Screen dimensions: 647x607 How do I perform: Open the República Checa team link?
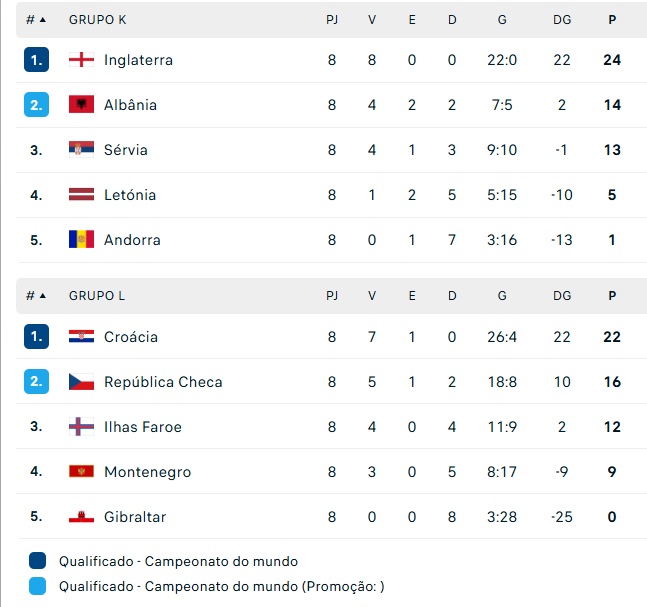coord(163,382)
